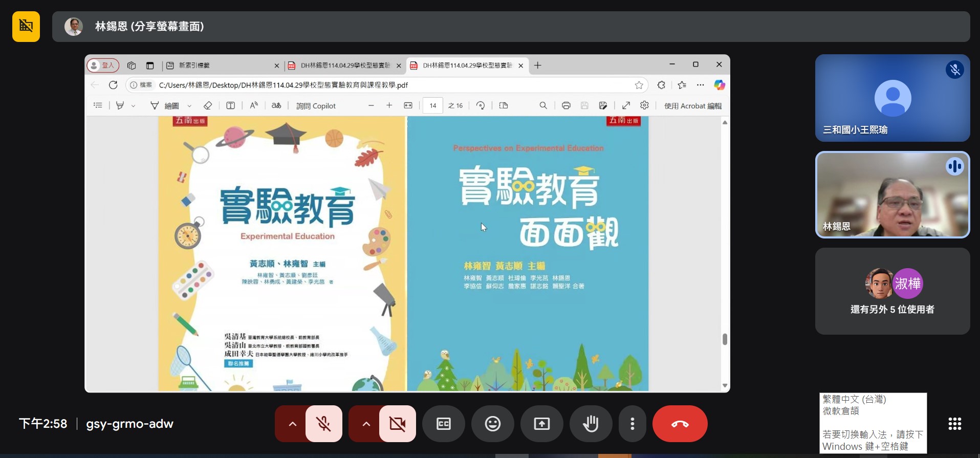Save the PDF as a copy

pos(603,105)
